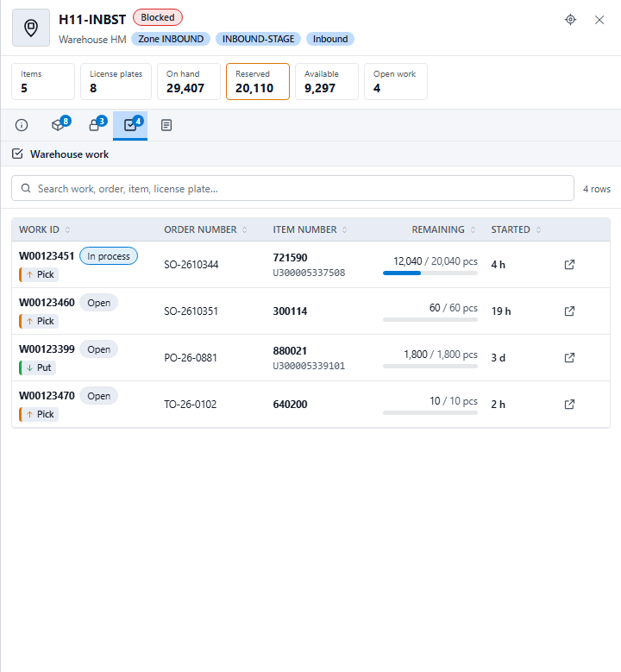Click the location pin icon tile

tap(31, 28)
